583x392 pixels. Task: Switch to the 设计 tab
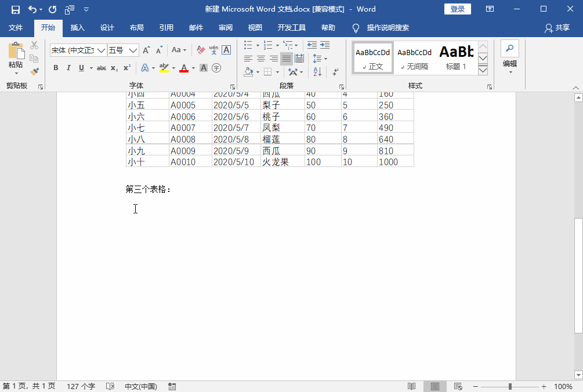tap(107, 28)
